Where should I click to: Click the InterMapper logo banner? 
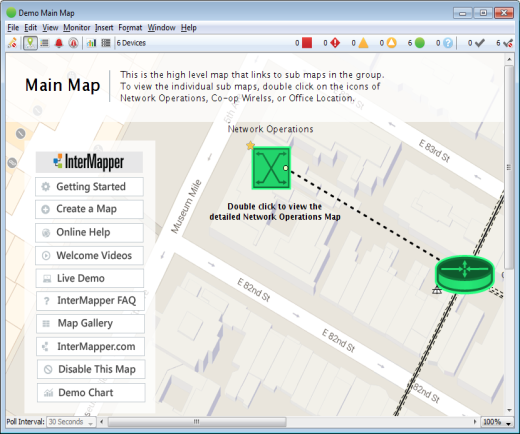[x=89, y=162]
